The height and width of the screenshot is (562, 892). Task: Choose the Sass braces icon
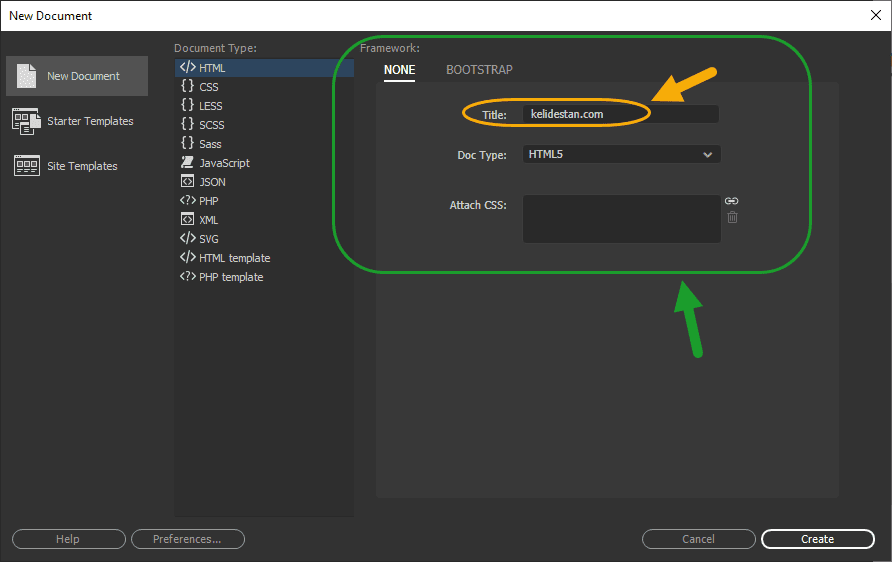coord(187,143)
